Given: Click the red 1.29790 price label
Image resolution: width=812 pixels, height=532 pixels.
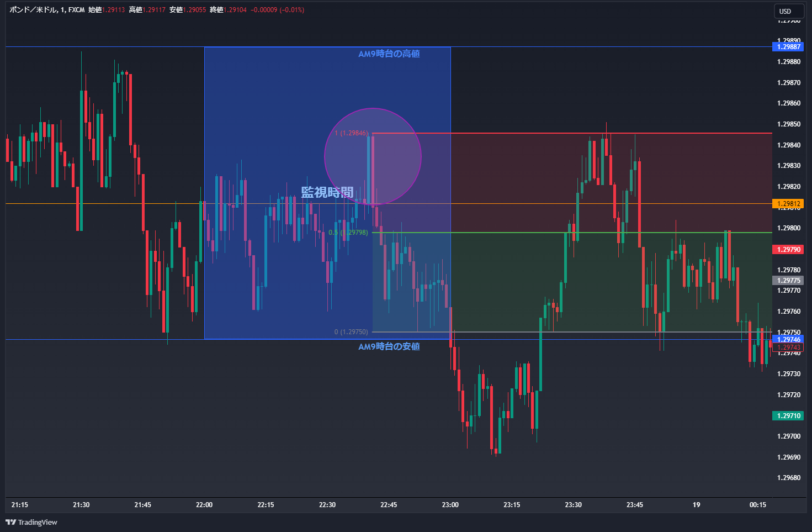Looking at the screenshot, I should point(788,250).
